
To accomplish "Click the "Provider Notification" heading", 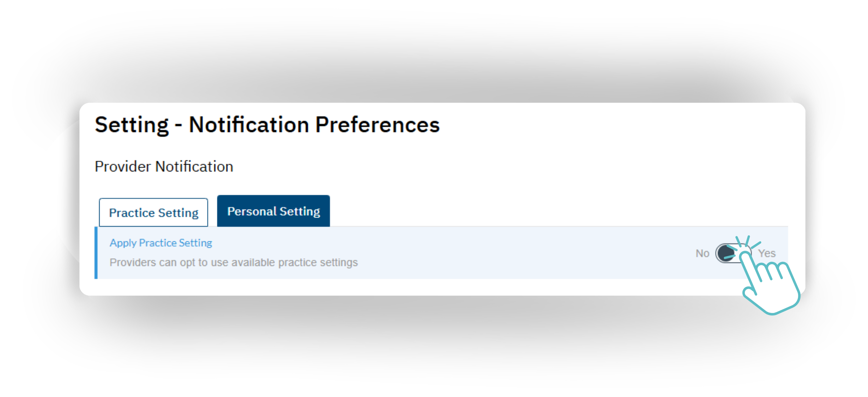I will point(164,167).
